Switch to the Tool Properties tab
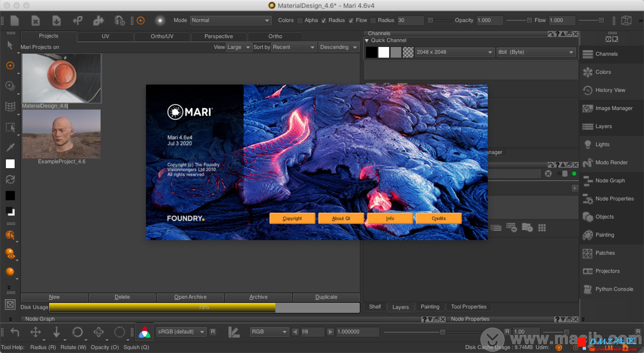 468,307
